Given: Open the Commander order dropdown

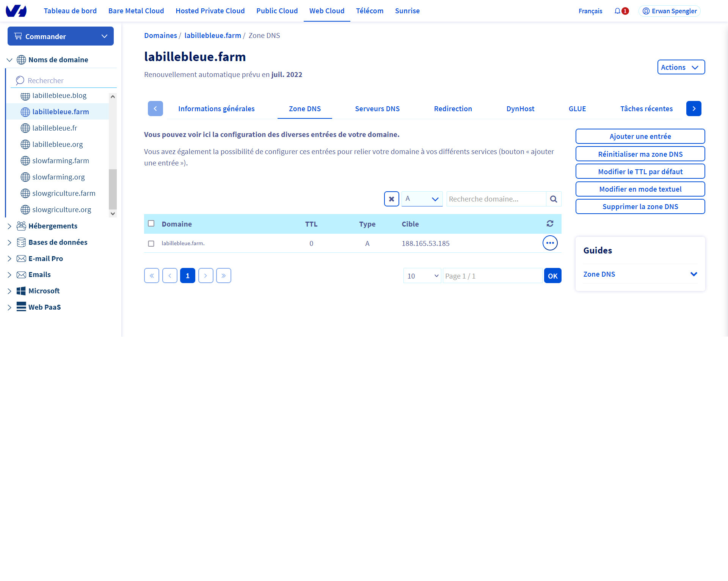Looking at the screenshot, I should 61,36.
